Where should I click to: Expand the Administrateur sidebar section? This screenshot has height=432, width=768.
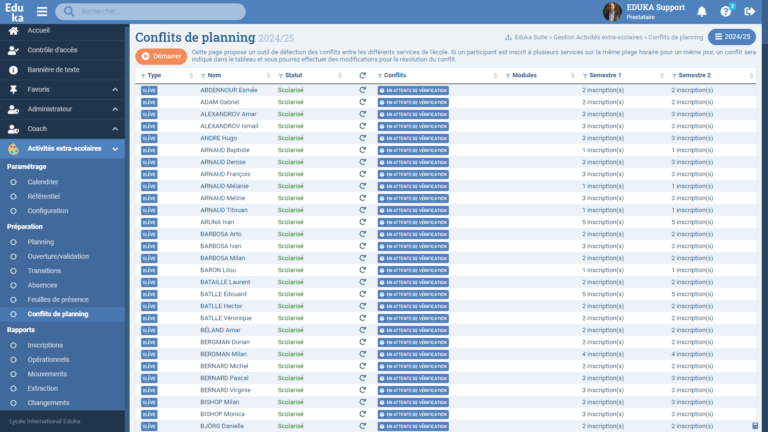click(x=115, y=109)
